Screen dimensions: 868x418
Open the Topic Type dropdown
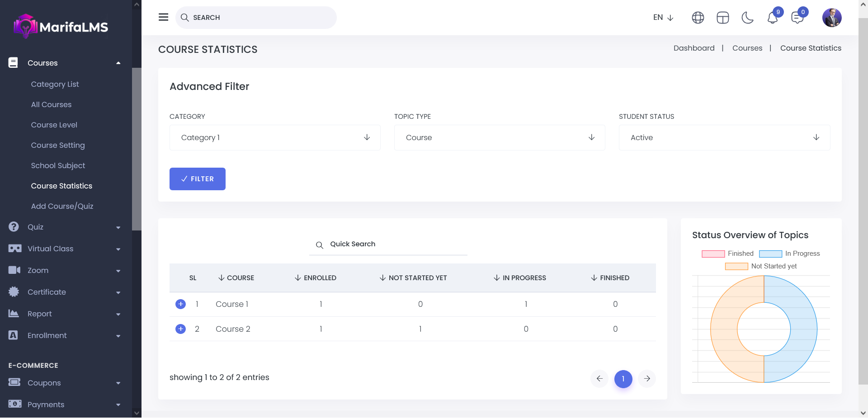pos(500,137)
